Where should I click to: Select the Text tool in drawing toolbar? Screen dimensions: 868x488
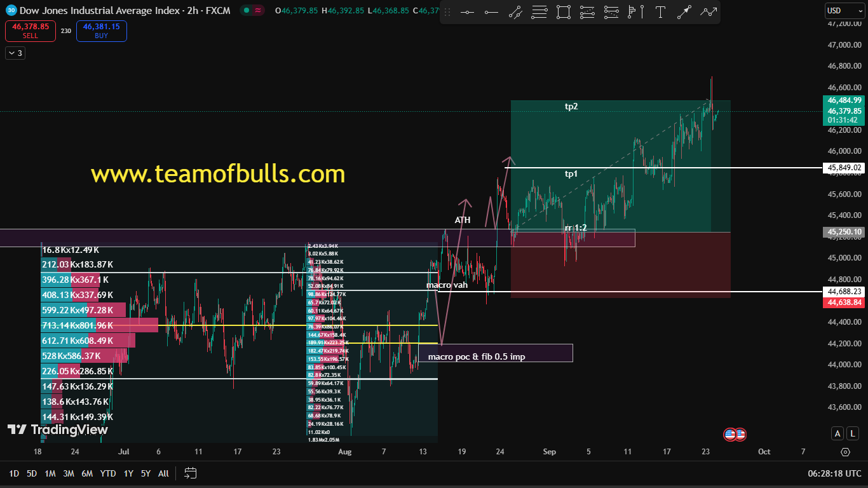coord(660,11)
